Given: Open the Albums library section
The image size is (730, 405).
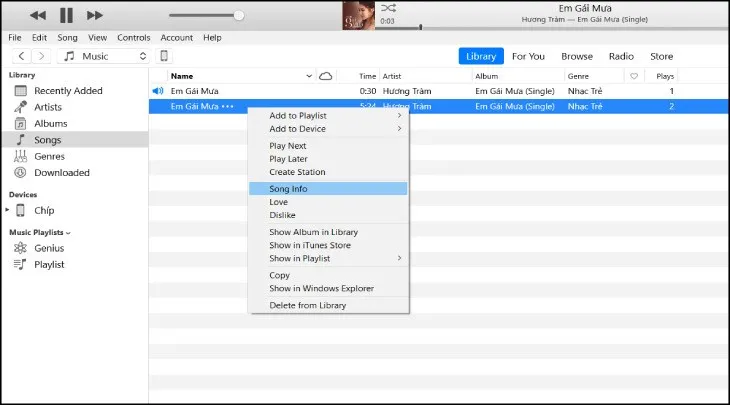Looking at the screenshot, I should pos(50,123).
